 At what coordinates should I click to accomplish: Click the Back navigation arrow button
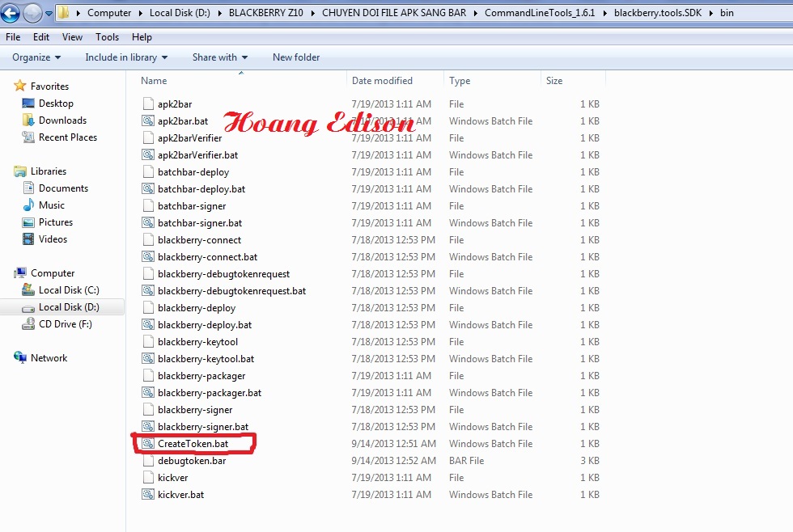[10, 12]
